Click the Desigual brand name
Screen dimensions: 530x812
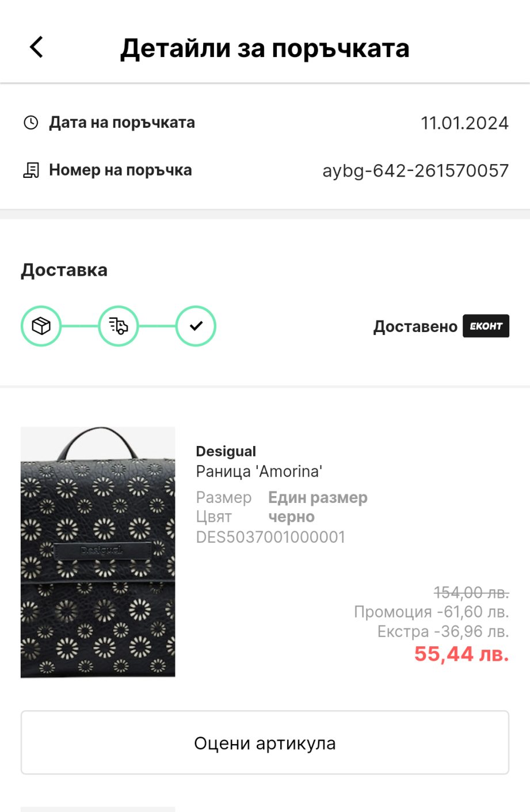226,452
